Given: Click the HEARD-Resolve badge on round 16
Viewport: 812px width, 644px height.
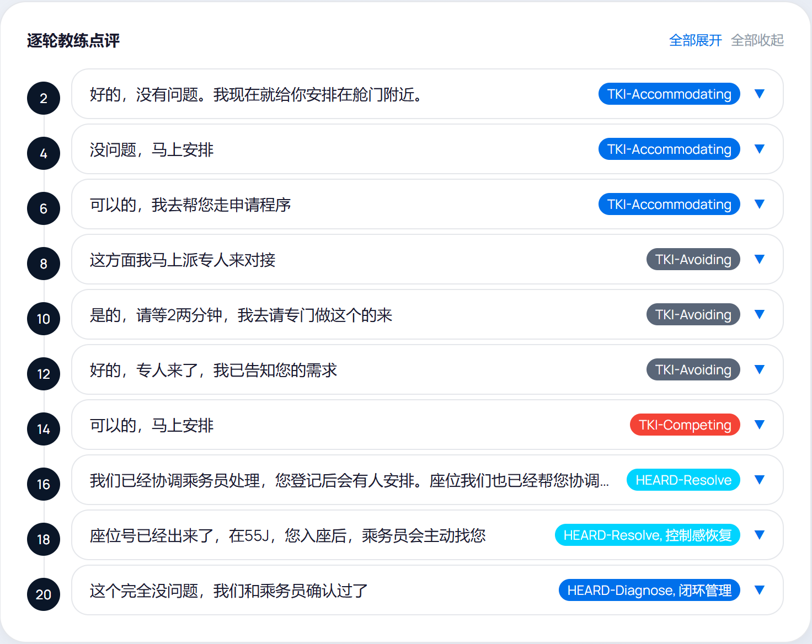Looking at the screenshot, I should [683, 480].
